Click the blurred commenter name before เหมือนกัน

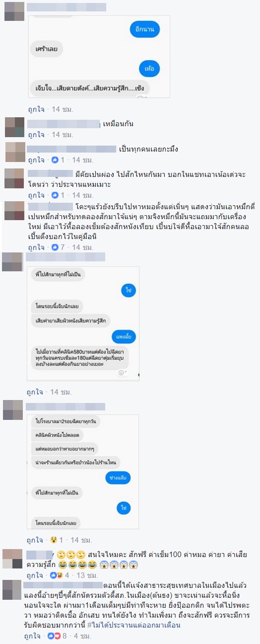64,124
